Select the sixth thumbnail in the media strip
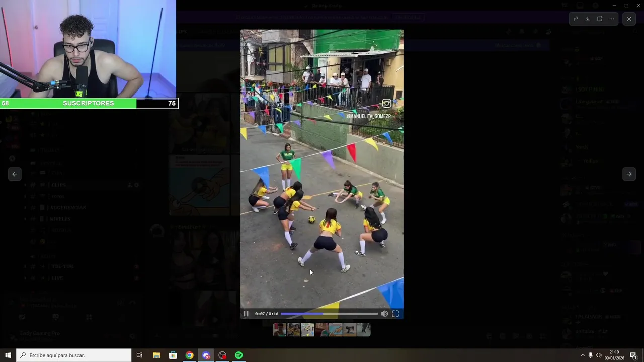 tap(350, 330)
